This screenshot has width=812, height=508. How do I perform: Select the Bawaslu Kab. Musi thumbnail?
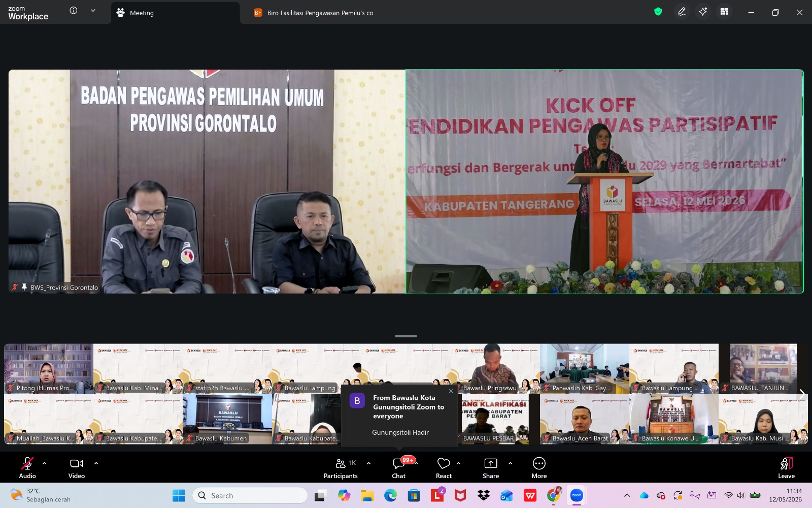pyautogui.click(x=763, y=420)
